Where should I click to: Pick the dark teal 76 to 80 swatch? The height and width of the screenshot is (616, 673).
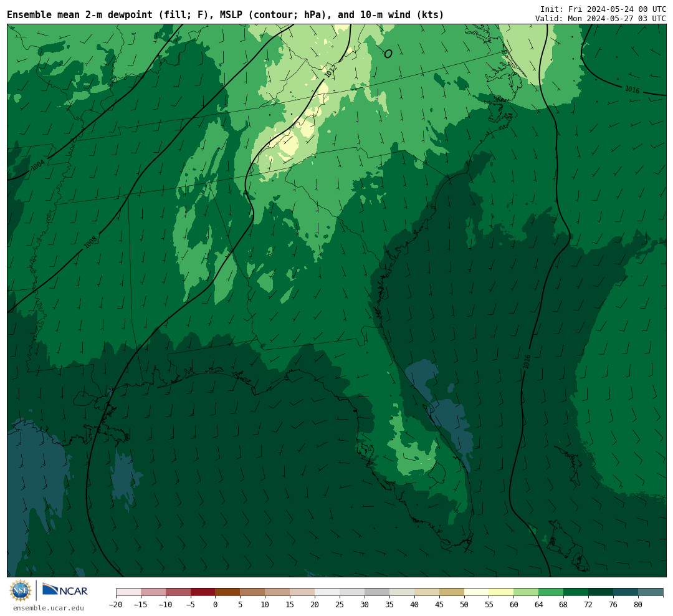point(626,592)
